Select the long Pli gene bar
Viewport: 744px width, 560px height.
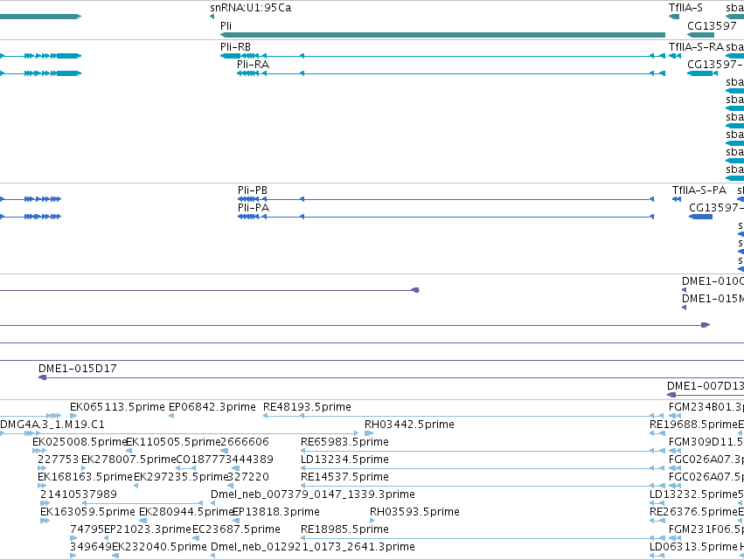point(442,35)
